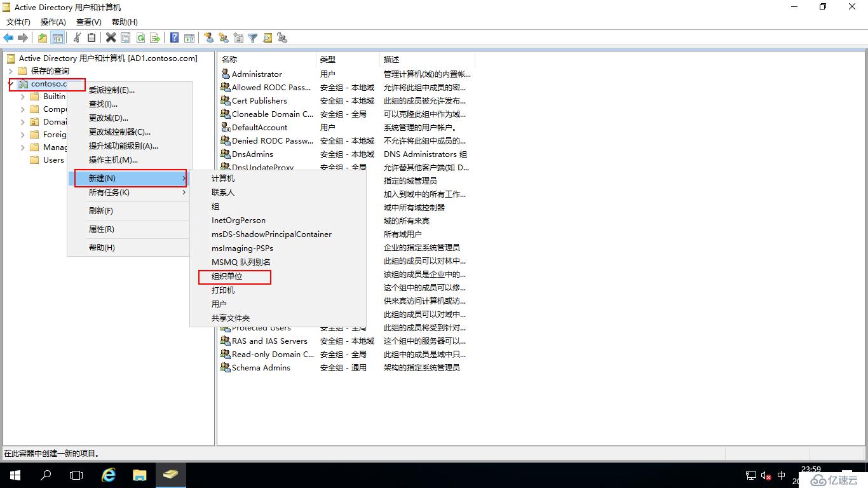Open 帮助(H) in the menu bar
This screenshot has height=488, width=868.
pos(125,22)
